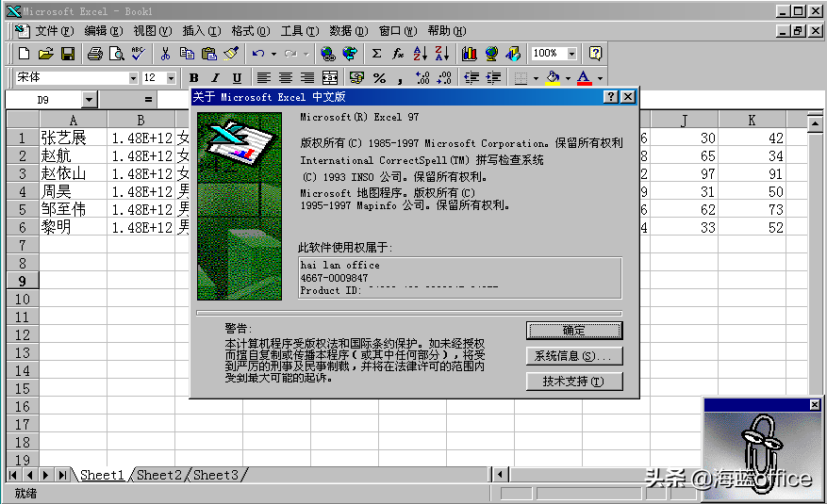Apply Percent Style format
The width and height of the screenshot is (827, 504).
[x=379, y=78]
